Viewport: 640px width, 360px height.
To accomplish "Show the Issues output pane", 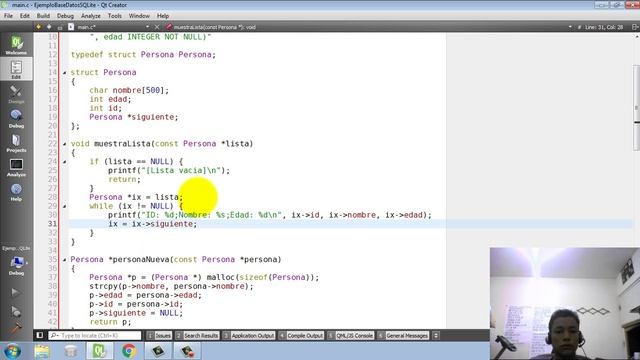I will [159, 336].
